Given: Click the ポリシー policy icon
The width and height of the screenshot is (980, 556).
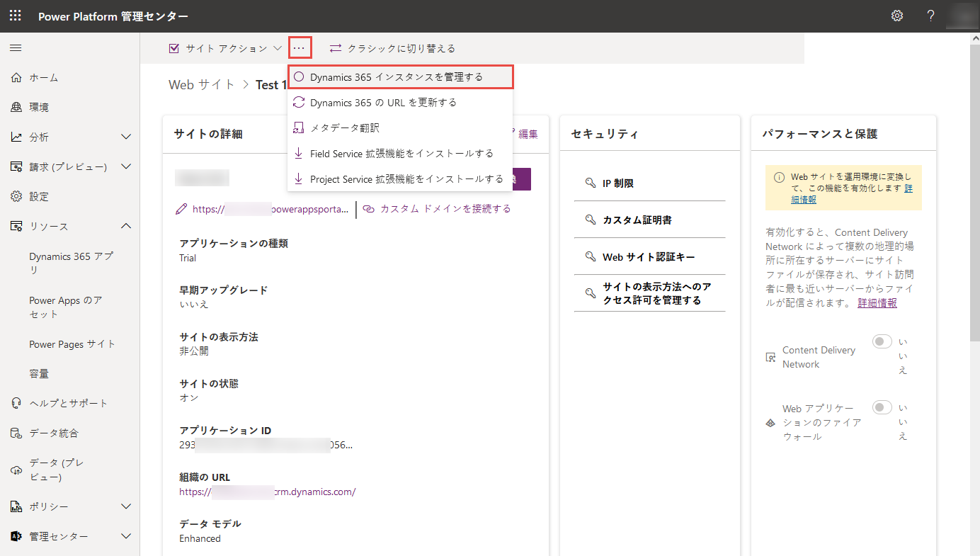Looking at the screenshot, I should click(16, 506).
